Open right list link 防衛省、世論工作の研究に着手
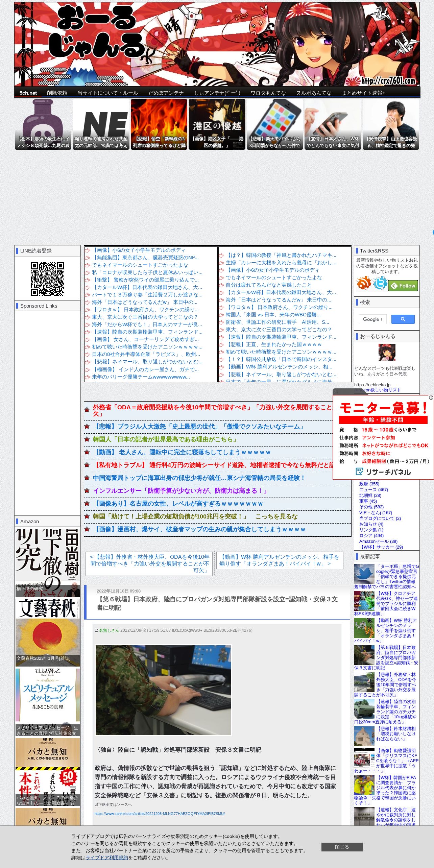Screen dimensions: 434x868 (x=277, y=322)
